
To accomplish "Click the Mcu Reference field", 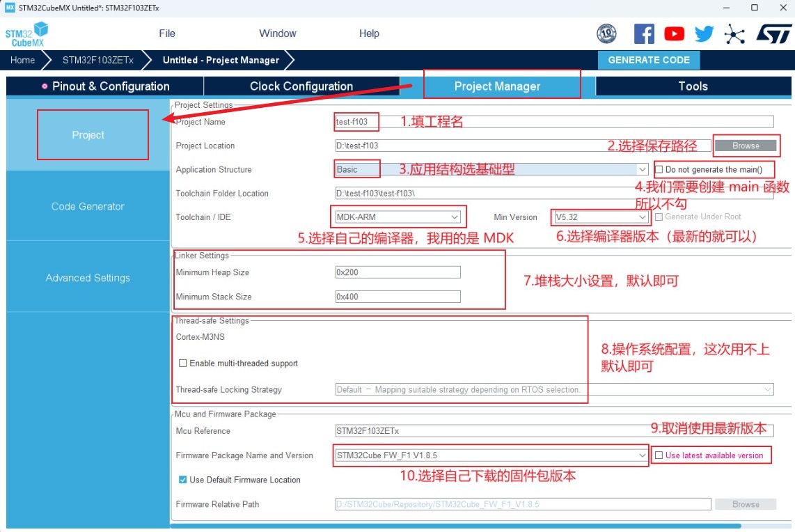I will point(554,431).
